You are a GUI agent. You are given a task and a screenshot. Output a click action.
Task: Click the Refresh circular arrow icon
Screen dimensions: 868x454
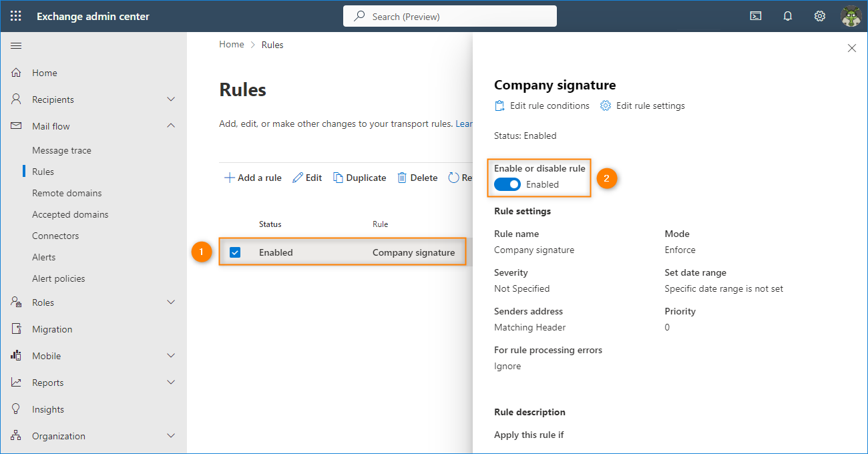pyautogui.click(x=454, y=178)
